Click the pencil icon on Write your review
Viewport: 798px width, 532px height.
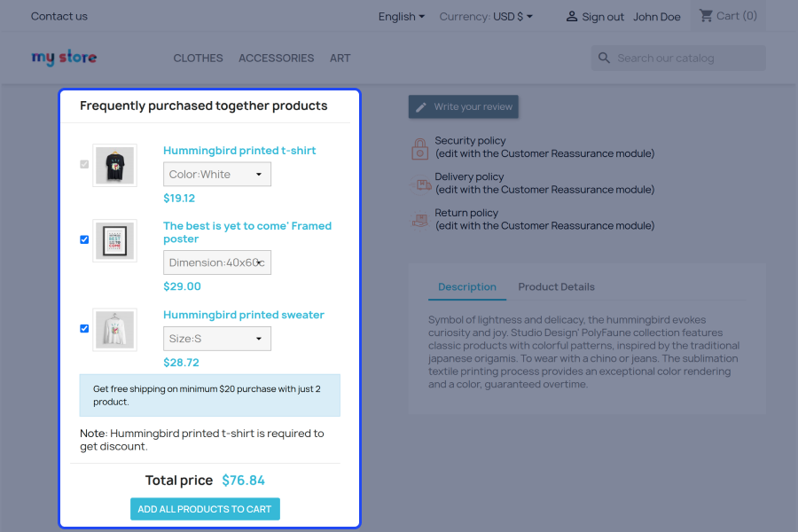click(421, 107)
